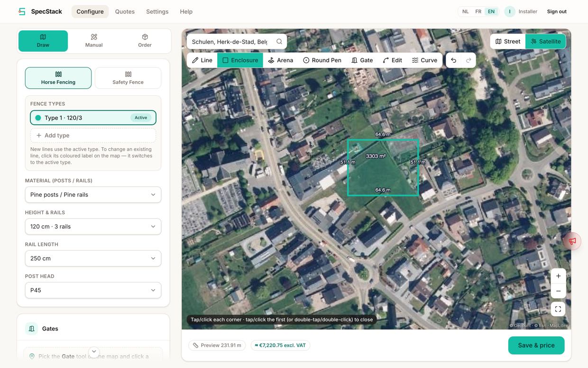Click Save & price button
Screen dimensions: 588x368
(x=536, y=345)
